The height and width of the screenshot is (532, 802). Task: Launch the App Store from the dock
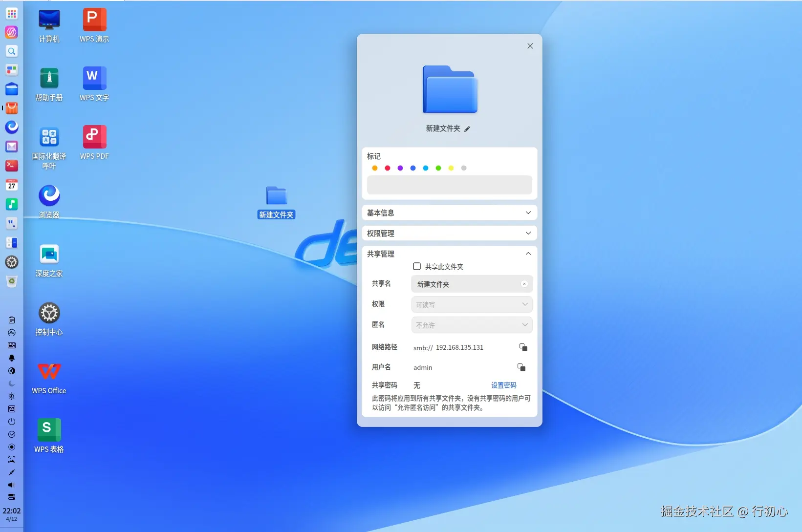coord(12,108)
